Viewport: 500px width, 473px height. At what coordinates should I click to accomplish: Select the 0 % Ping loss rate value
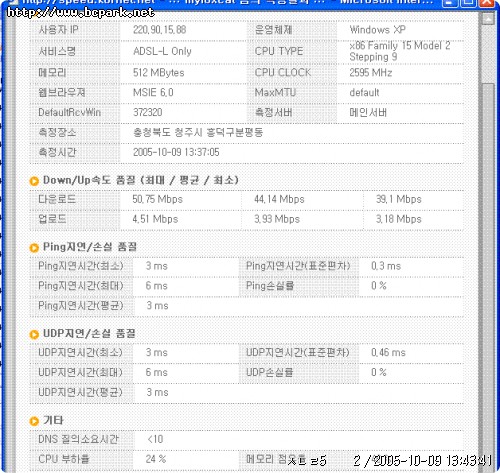(x=379, y=286)
